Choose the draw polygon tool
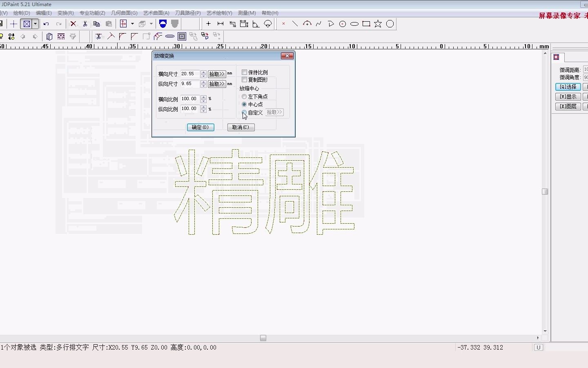 390,24
